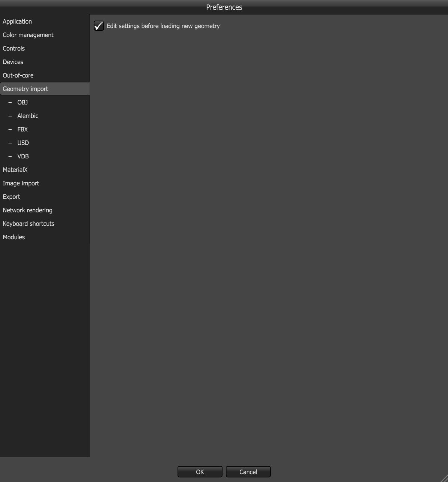Click the window resize grip corner
This screenshot has height=482, width=448.
pos(444,478)
